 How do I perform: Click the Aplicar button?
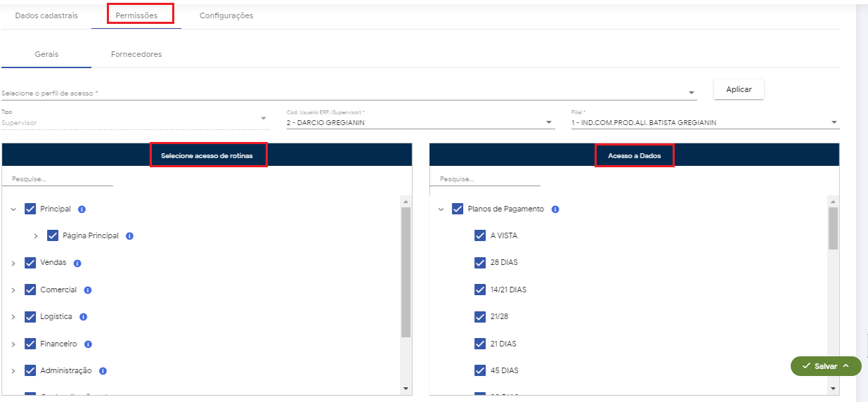[739, 89]
